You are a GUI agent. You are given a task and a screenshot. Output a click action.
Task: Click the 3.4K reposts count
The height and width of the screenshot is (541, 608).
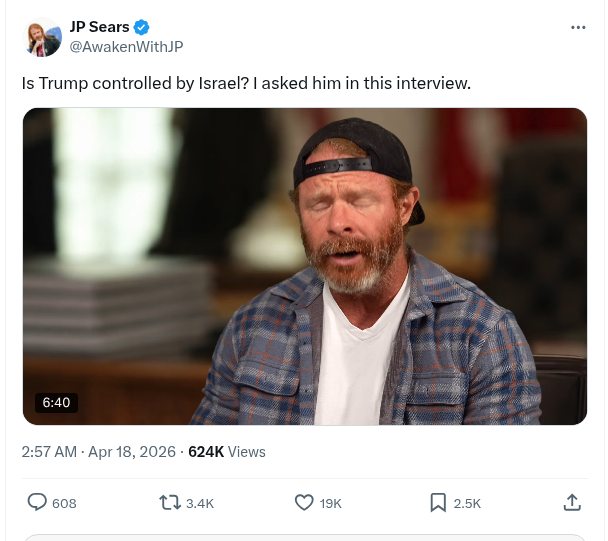tap(200, 503)
